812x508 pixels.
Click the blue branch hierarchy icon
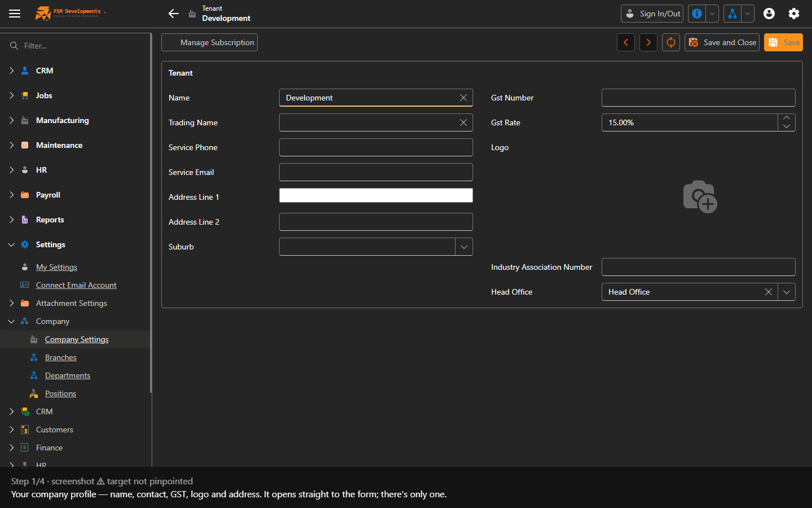point(732,14)
